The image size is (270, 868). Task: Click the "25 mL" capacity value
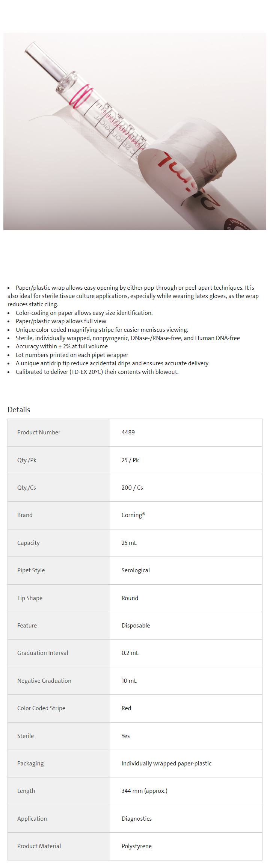click(x=129, y=543)
